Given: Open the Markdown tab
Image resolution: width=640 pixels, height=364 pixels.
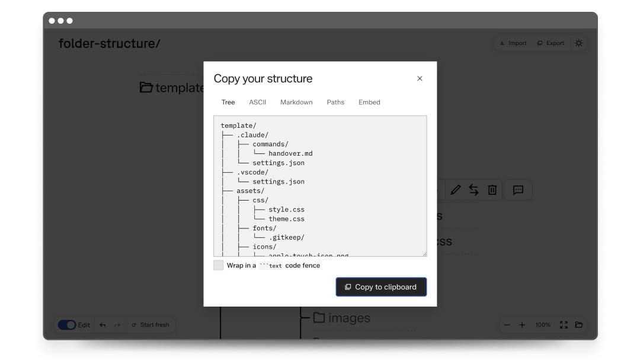Looking at the screenshot, I should coord(296,102).
